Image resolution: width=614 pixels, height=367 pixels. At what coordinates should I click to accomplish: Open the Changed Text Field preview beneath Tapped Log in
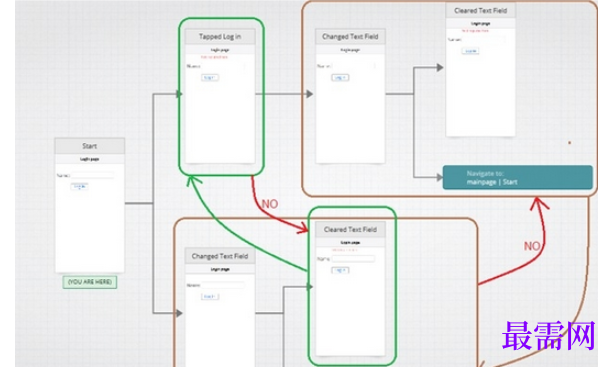(220, 315)
